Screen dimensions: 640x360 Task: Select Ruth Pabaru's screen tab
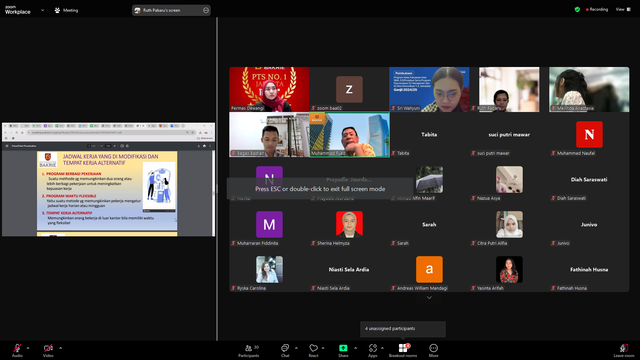[x=171, y=10]
